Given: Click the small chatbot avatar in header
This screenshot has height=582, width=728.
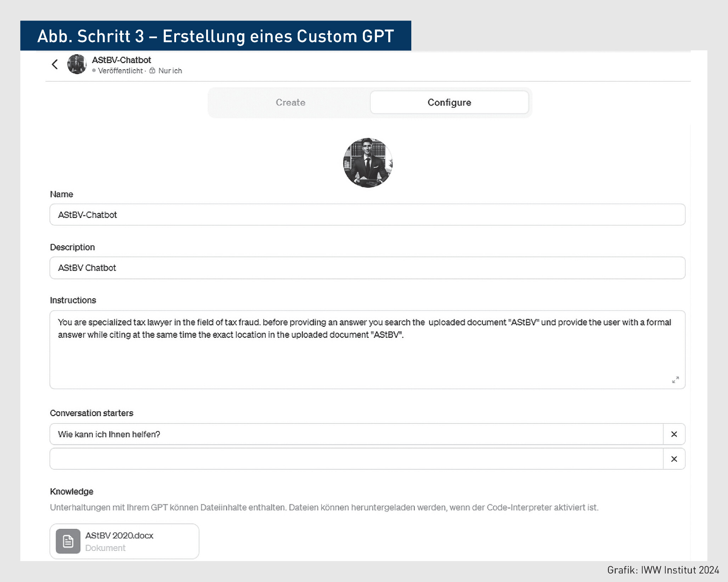Looking at the screenshot, I should (77, 64).
